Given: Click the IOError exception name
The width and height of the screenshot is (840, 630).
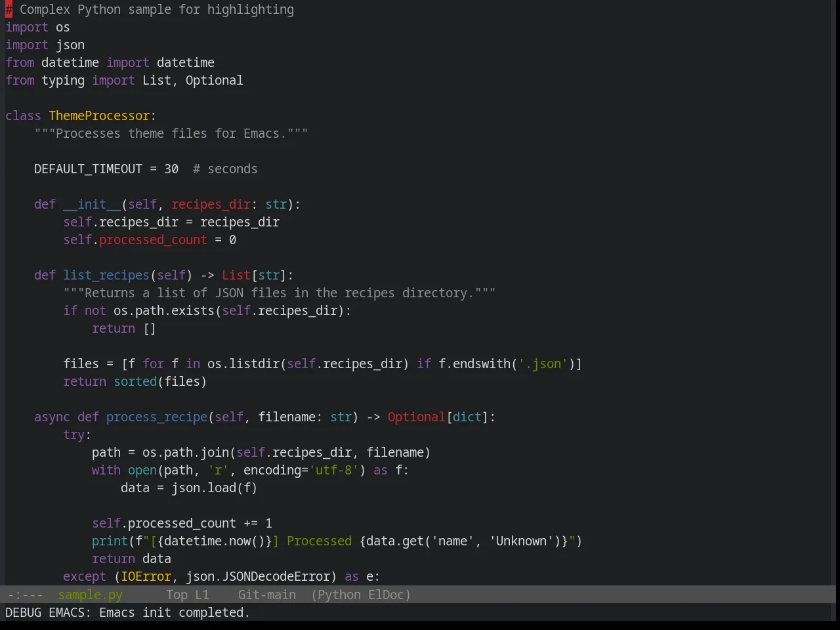Looking at the screenshot, I should tap(146, 576).
